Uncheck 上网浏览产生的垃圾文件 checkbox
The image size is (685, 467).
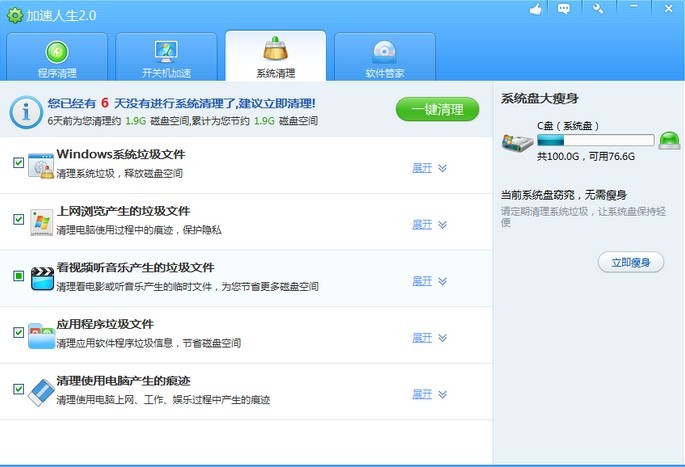click(x=18, y=219)
